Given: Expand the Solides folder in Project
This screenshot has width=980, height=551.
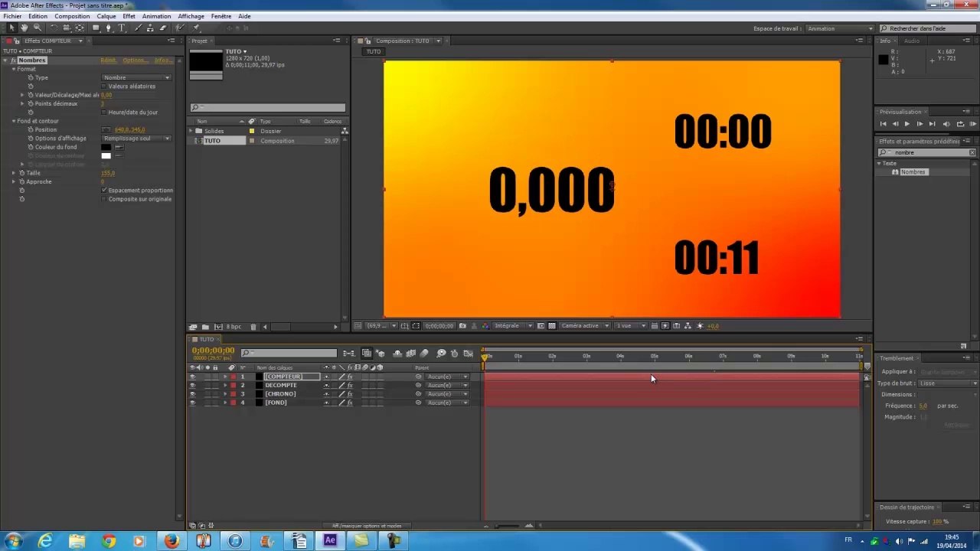Looking at the screenshot, I should pos(191,131).
